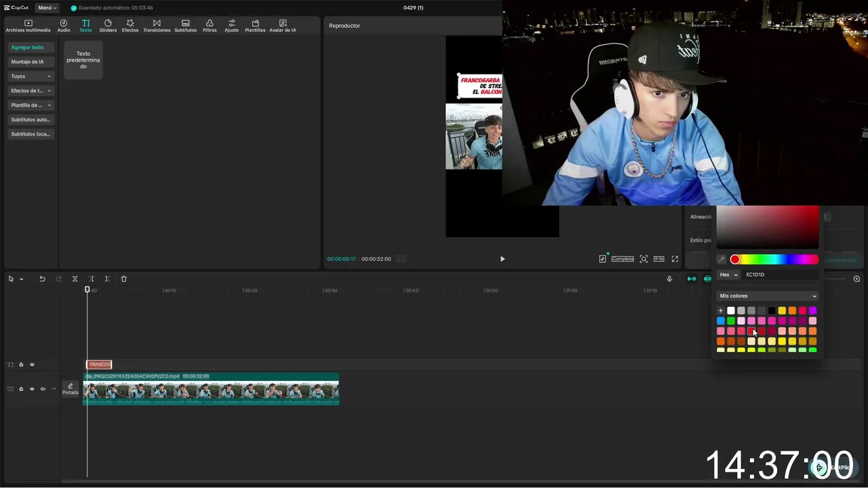868x488 pixels.
Task: Delete left of playhead
Action: (x=91, y=279)
